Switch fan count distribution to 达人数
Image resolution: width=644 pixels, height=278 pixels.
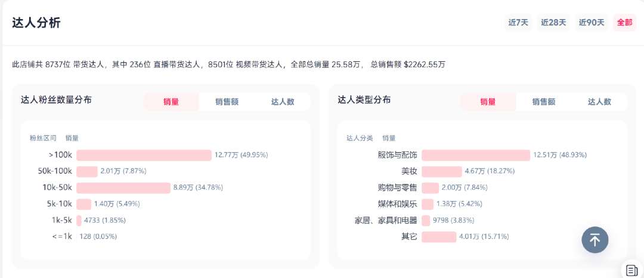click(283, 102)
